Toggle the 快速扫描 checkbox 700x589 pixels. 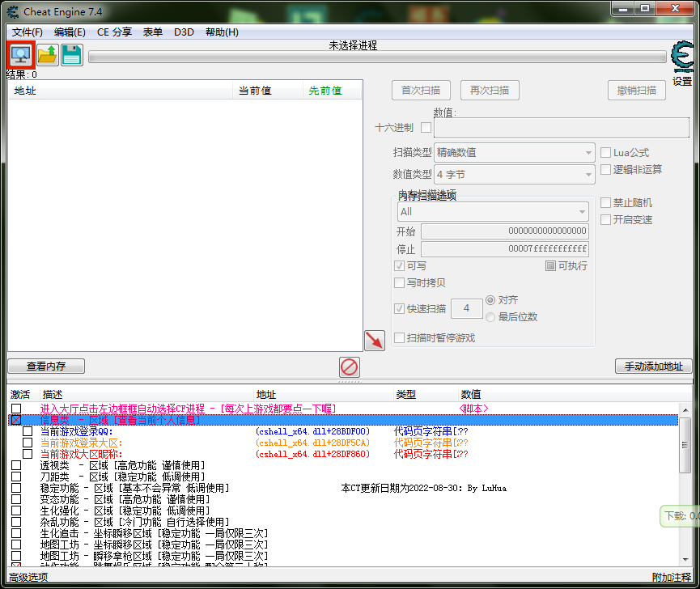400,308
